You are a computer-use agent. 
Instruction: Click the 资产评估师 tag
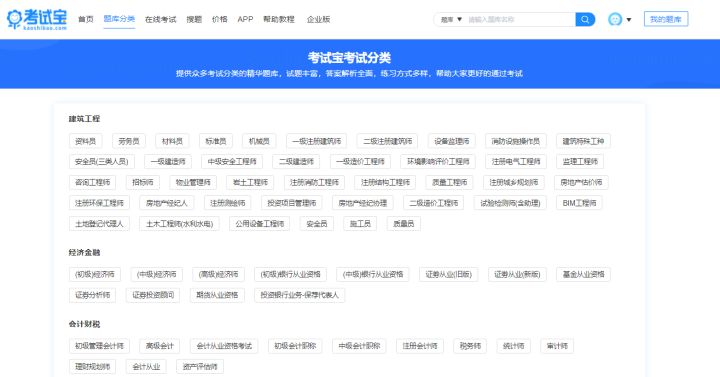(x=200, y=366)
